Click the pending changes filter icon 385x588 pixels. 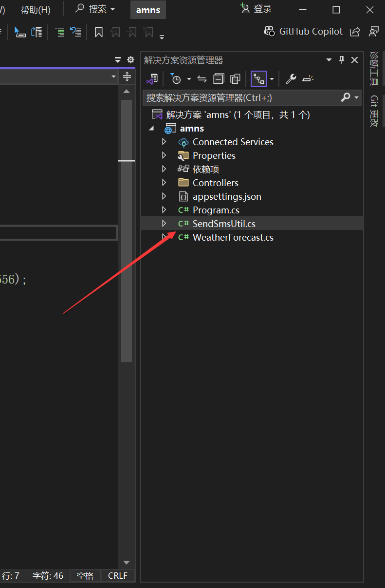coord(176,78)
